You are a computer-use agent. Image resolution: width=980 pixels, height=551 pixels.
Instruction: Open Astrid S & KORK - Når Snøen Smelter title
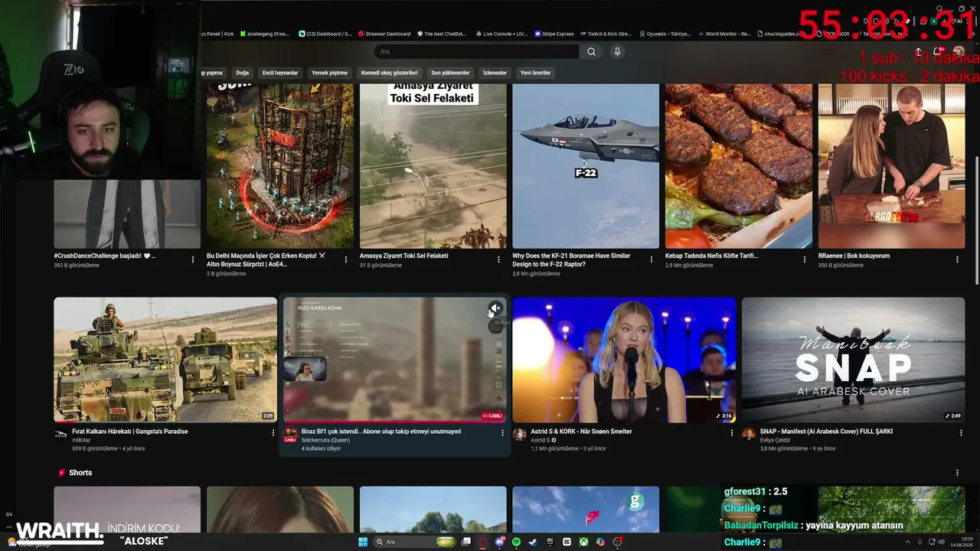581,432
